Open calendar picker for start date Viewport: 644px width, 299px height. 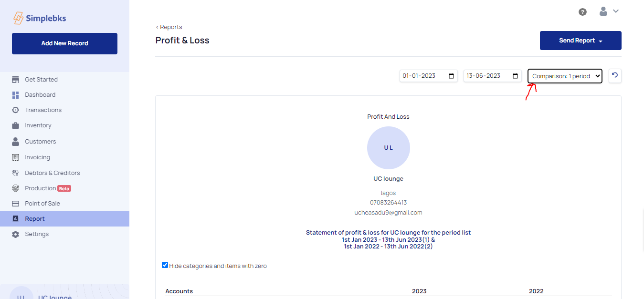(x=452, y=76)
